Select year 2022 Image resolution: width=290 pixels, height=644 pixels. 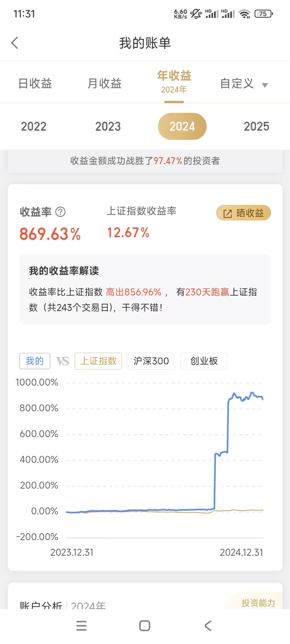[x=34, y=127]
